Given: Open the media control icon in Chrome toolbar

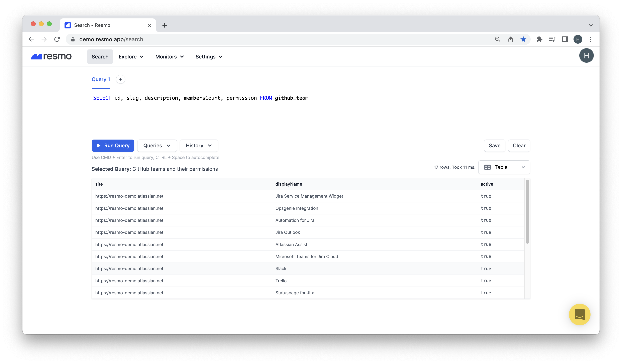Looking at the screenshot, I should point(552,39).
